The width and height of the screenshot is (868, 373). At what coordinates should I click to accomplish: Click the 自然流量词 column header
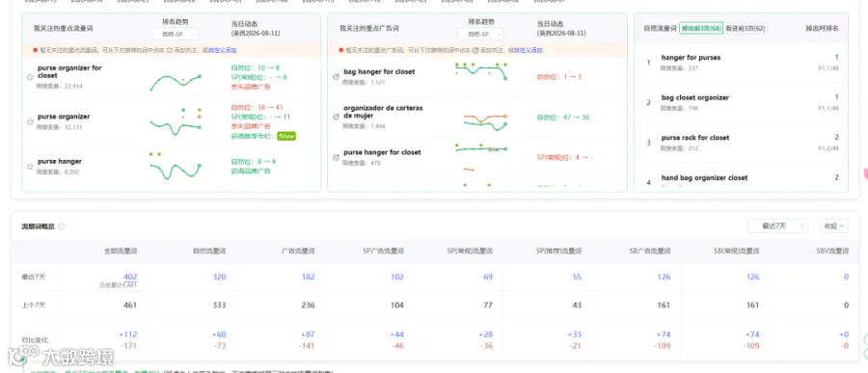209,252
